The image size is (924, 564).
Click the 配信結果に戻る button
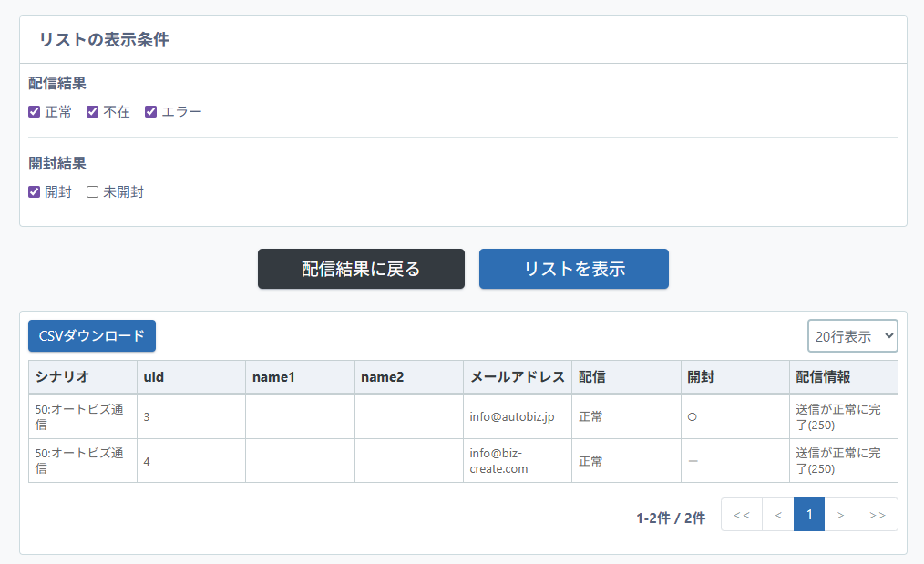[361, 269]
